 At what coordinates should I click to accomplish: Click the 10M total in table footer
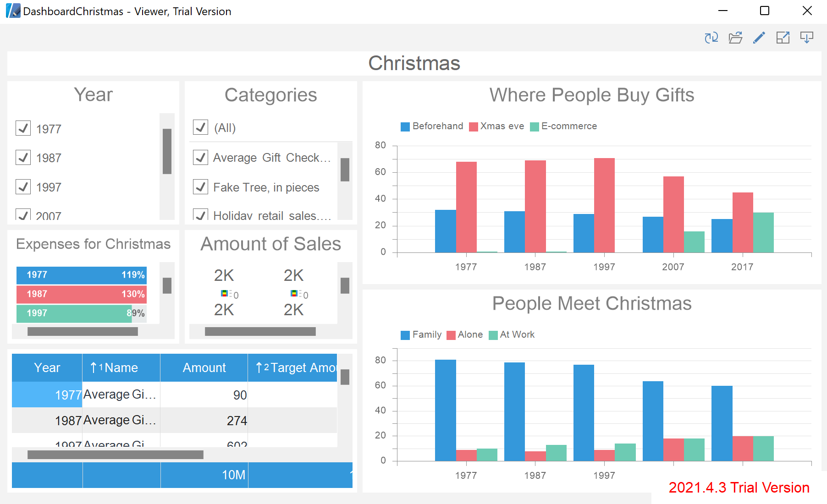tap(204, 475)
